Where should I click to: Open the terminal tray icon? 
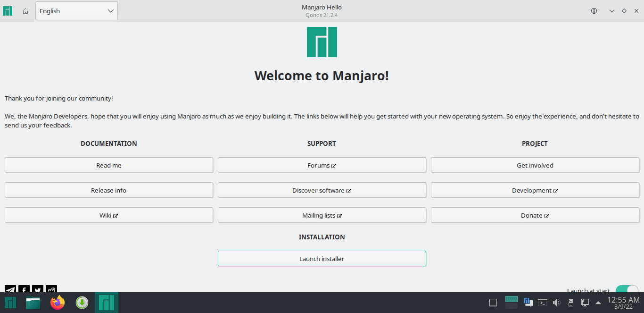click(543, 303)
